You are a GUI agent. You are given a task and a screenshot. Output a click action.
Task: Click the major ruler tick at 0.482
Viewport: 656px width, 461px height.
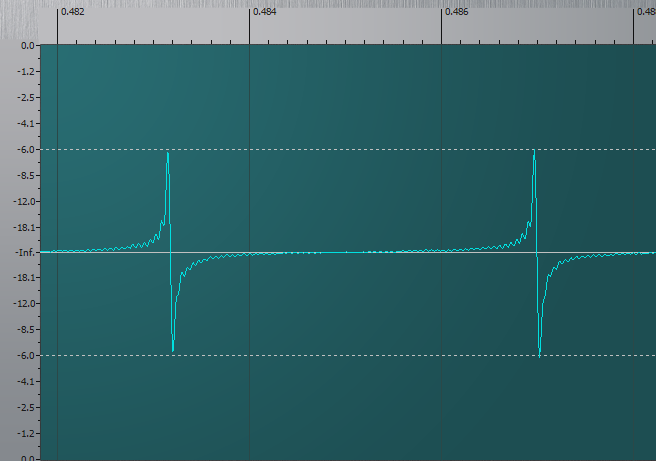tap(57, 26)
